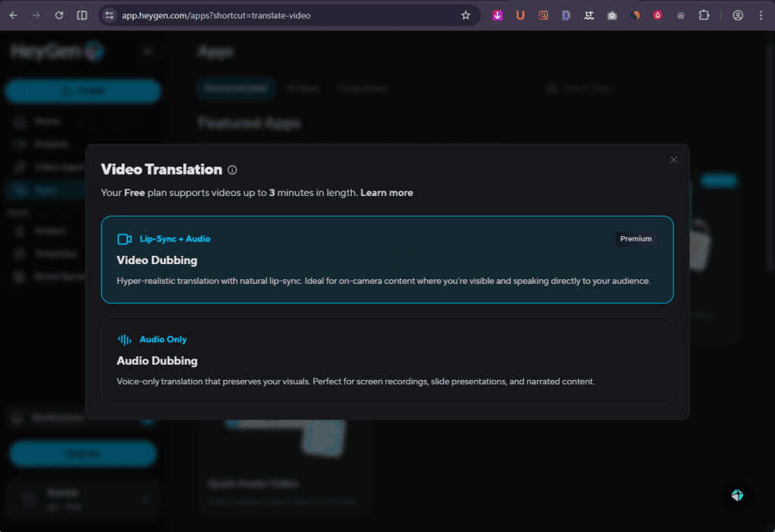Viewport: 775px width, 532px height.
Task: Click the Premium badge
Action: [636, 239]
